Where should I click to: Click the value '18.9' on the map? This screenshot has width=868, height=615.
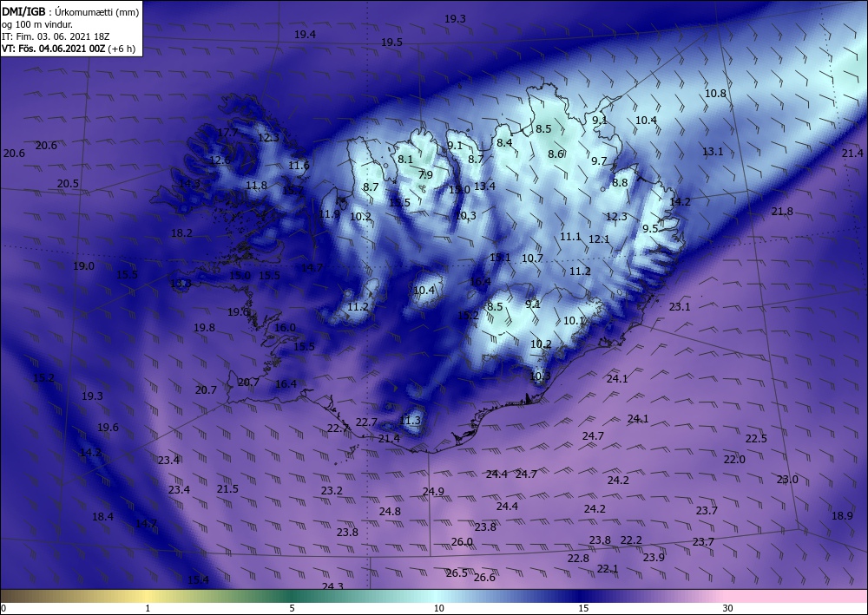842,516
